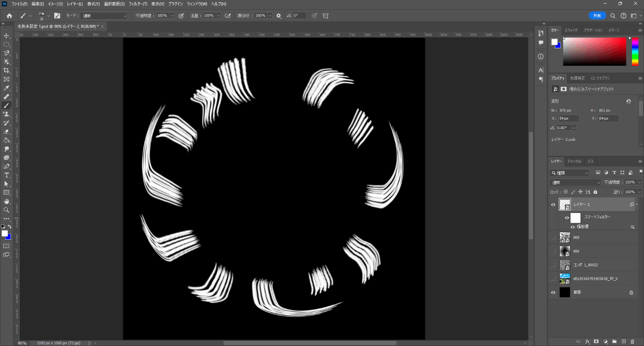The height and width of the screenshot is (346, 644).
Task: Select the Move tool
Action: (x=6, y=36)
